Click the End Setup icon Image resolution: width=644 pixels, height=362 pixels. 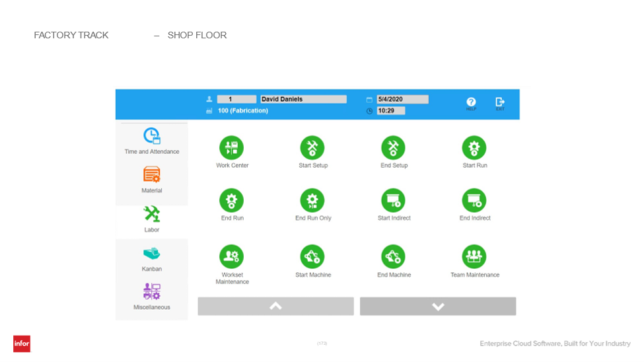pos(394,147)
